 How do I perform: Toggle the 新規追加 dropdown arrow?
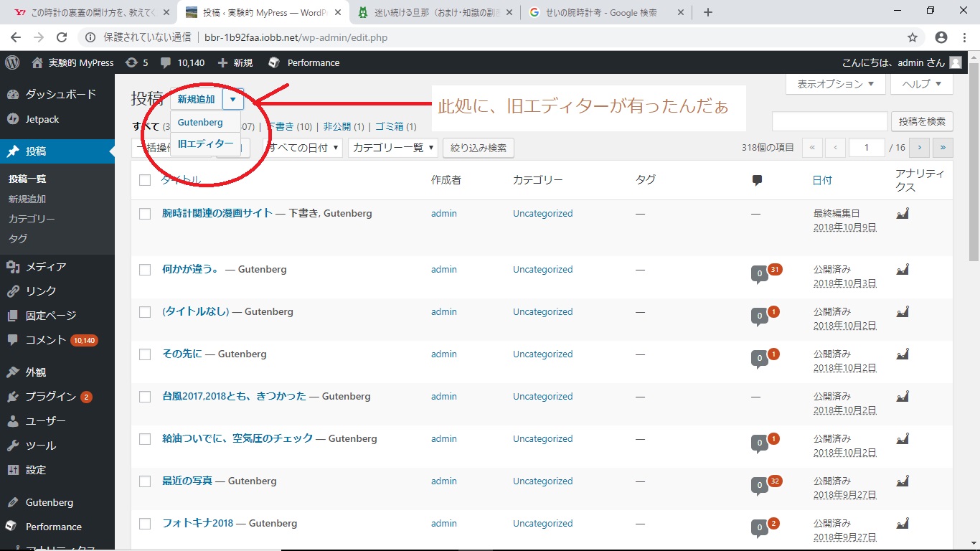233,100
